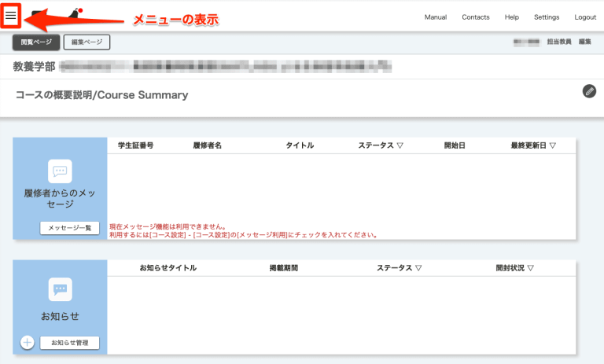
Task: Open Contacts in top navigation
Action: [x=475, y=17]
